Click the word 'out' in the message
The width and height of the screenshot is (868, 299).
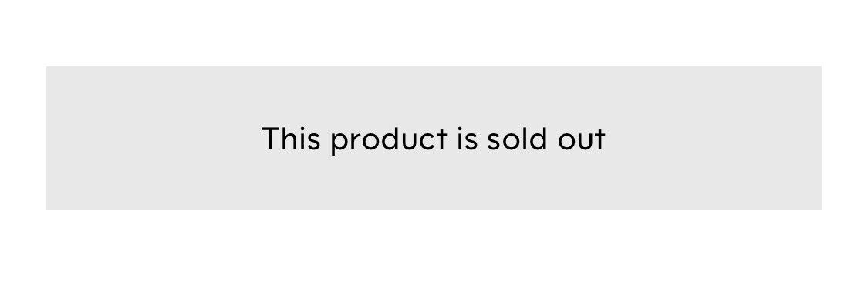[582, 139]
